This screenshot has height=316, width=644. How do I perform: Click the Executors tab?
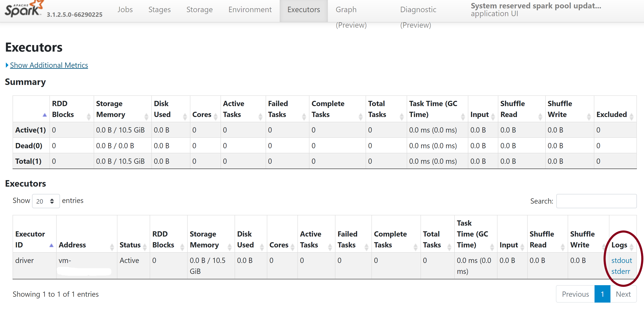[304, 9]
